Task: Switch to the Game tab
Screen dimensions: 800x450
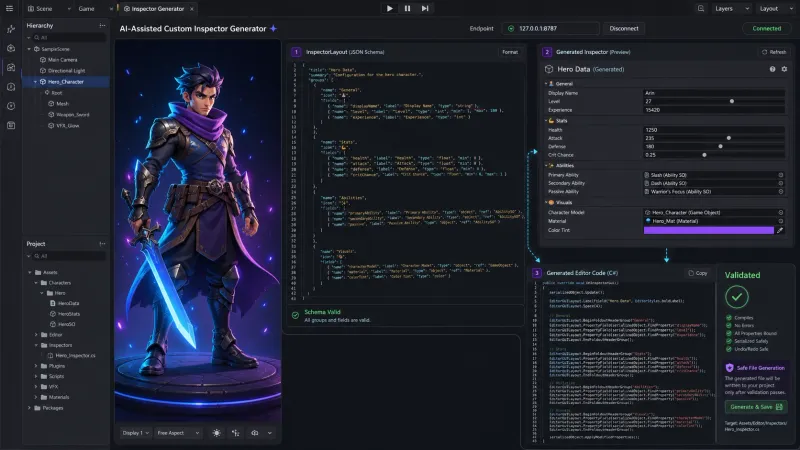Action: pyautogui.click(x=86, y=9)
